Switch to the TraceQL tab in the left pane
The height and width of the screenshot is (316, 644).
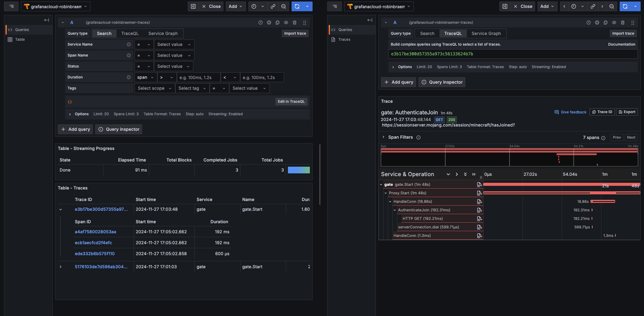coord(130,33)
